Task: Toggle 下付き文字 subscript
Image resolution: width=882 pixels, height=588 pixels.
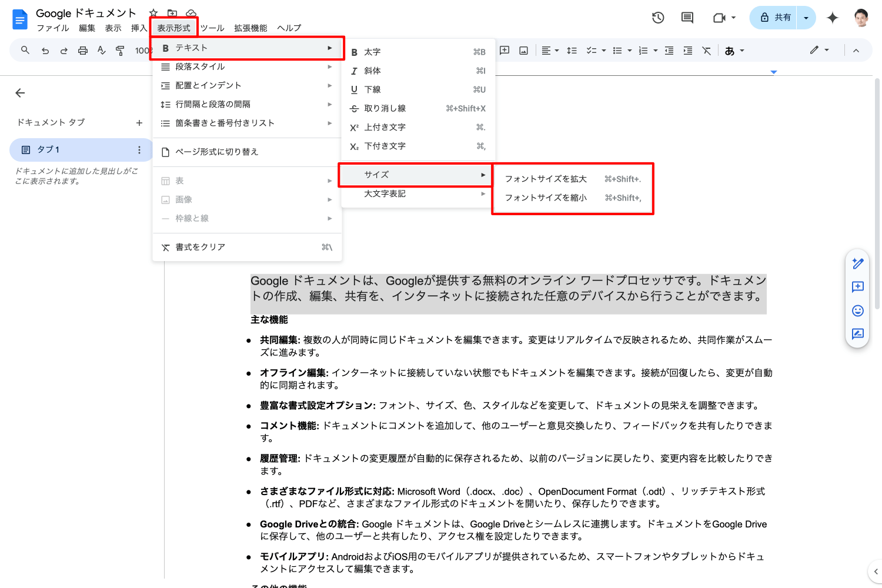Action: coord(419,146)
